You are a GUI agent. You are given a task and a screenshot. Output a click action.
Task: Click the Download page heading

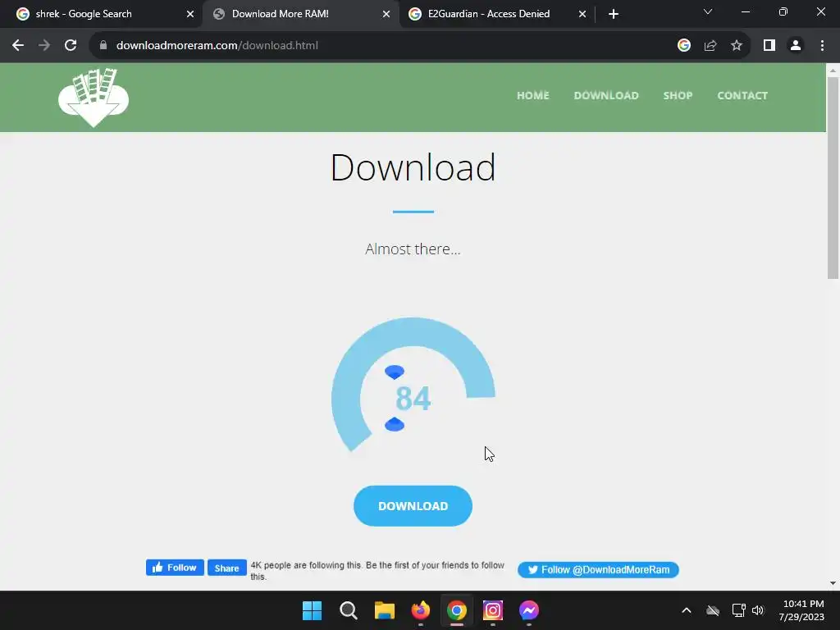(413, 167)
